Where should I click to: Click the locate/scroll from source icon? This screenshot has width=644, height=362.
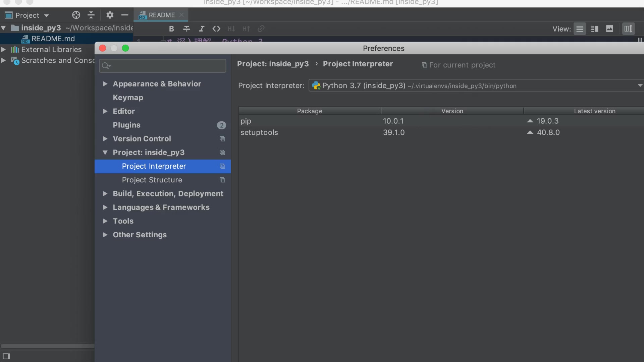point(76,15)
